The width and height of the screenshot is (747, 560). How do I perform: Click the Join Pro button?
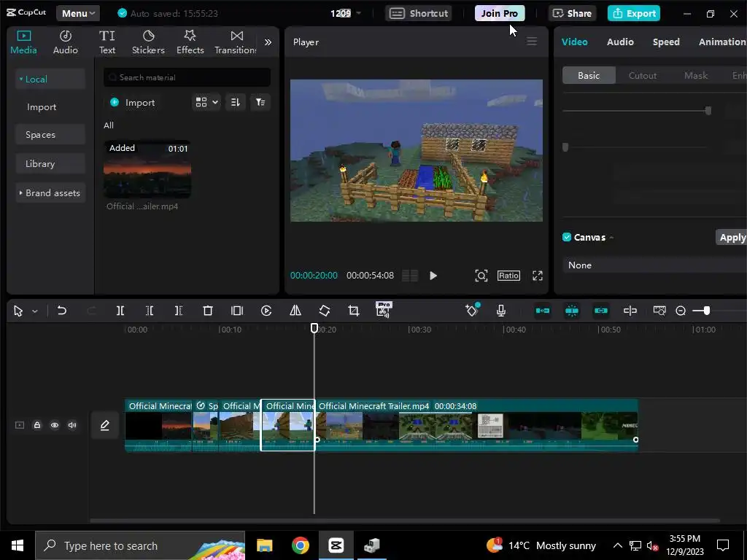(x=500, y=13)
